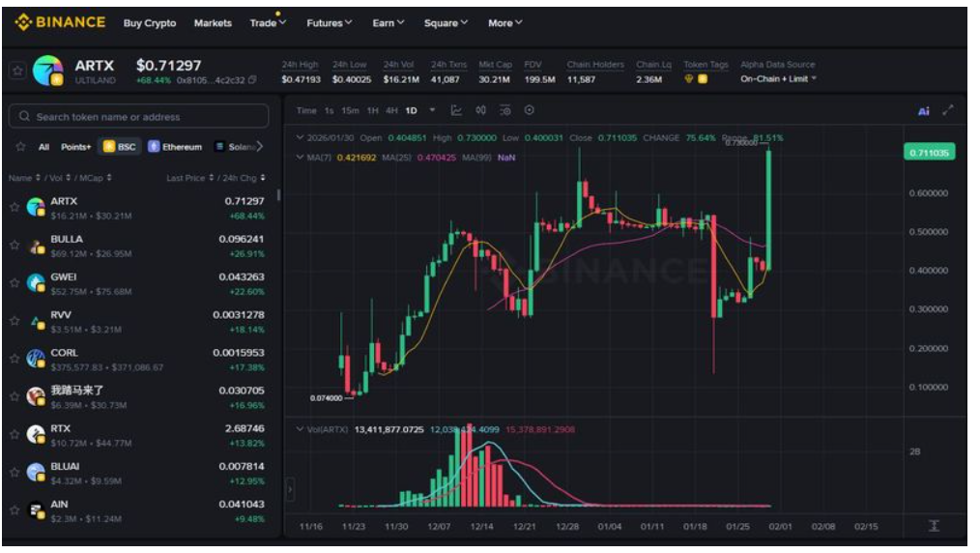The height and width of the screenshot is (553, 980).
Task: Click the 0.711035 current price label
Action: [x=930, y=153]
